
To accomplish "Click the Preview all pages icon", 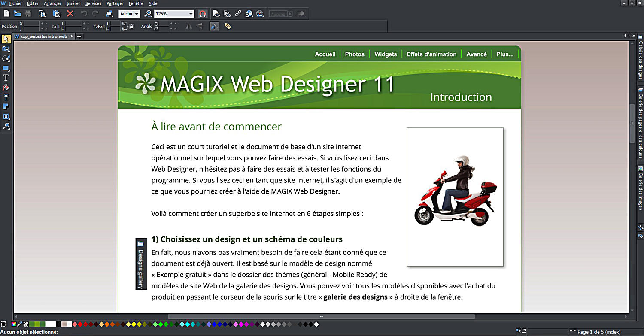I will [227, 14].
